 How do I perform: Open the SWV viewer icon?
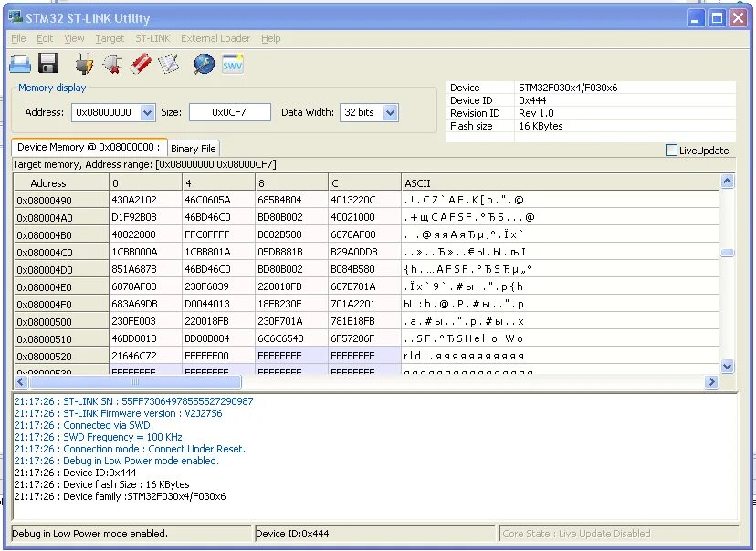coord(233,64)
